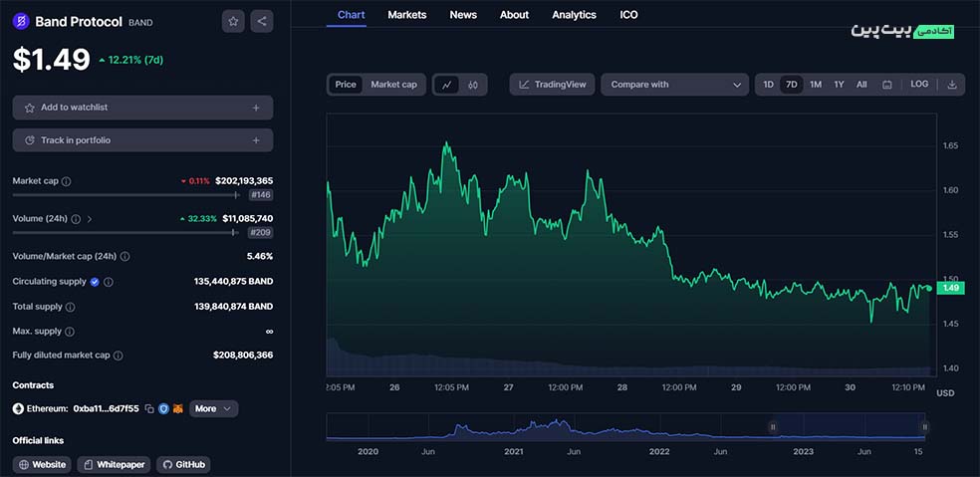
Task: Click the info icon beside Market cap
Action: 66,181
